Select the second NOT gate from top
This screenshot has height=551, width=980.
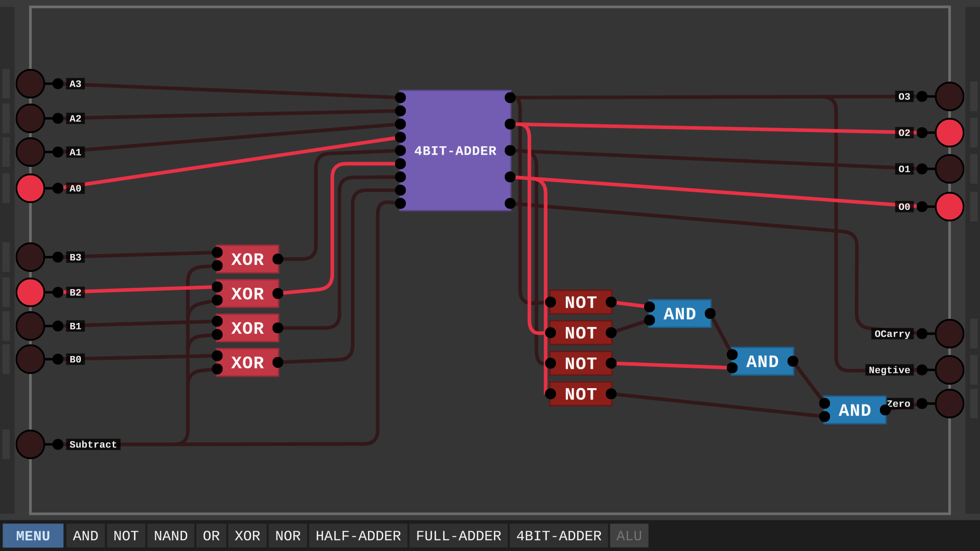581,333
